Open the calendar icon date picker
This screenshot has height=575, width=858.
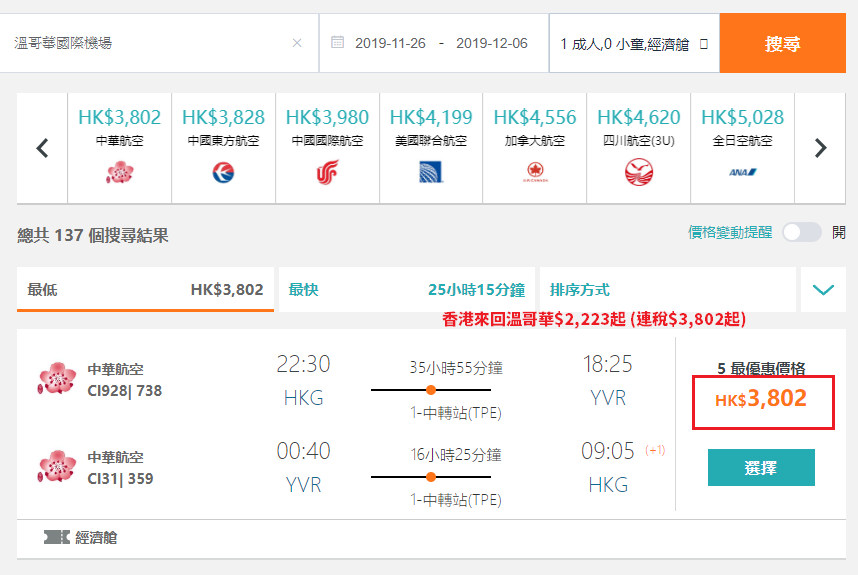pyautogui.click(x=338, y=42)
